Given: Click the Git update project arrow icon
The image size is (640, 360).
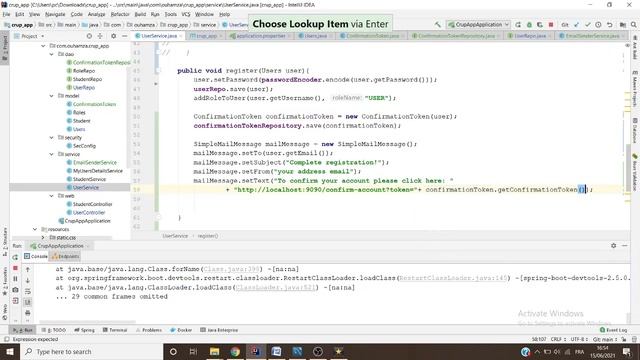Looking at the screenshot, I should [576, 24].
